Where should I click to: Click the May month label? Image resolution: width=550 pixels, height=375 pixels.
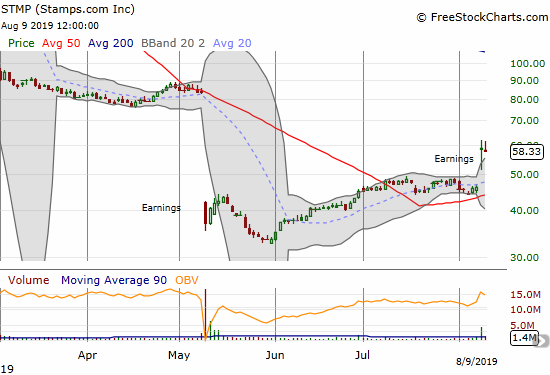pyautogui.click(x=179, y=355)
